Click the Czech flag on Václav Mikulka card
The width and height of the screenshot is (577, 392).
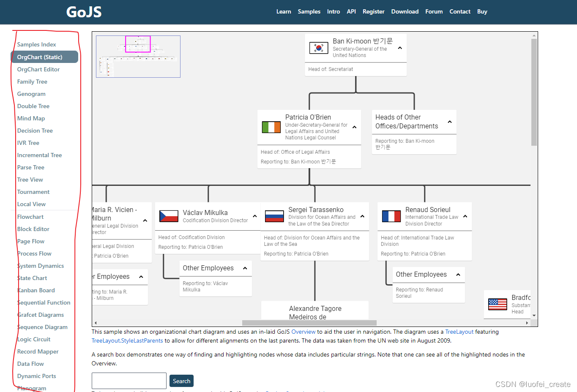pyautogui.click(x=169, y=216)
